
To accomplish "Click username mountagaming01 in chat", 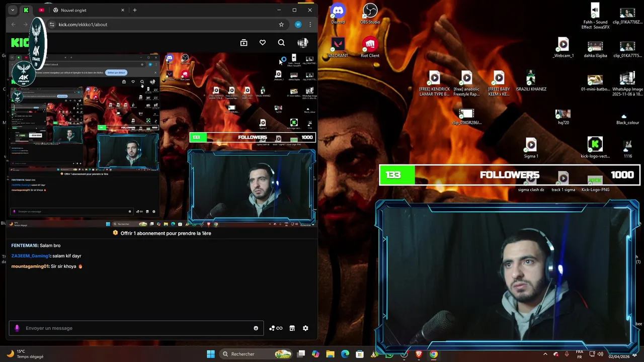I will click(x=30, y=266).
